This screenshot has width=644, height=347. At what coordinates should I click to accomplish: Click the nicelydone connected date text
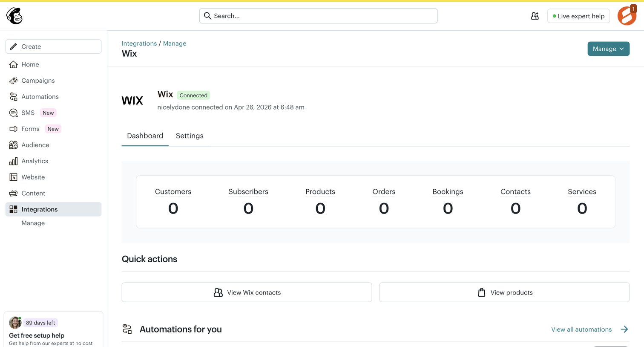click(231, 107)
